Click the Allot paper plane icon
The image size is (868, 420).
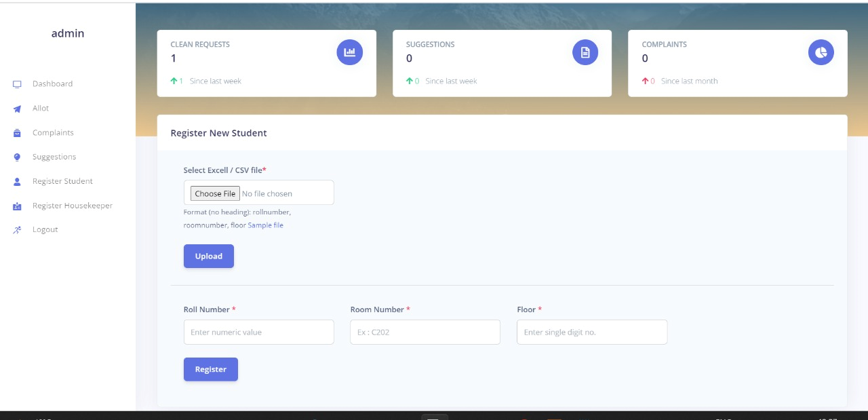tap(17, 109)
